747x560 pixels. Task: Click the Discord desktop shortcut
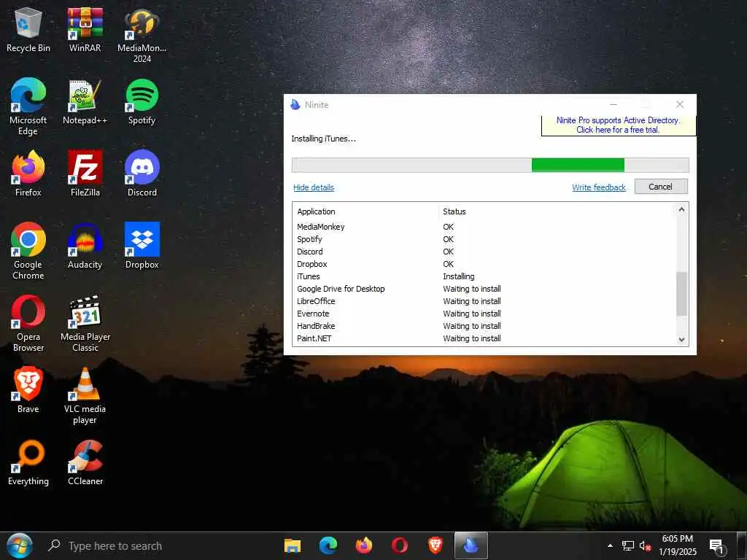point(142,174)
